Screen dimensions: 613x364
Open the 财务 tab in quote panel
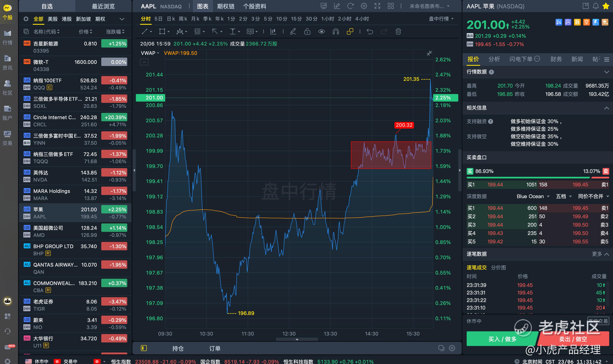(556, 59)
